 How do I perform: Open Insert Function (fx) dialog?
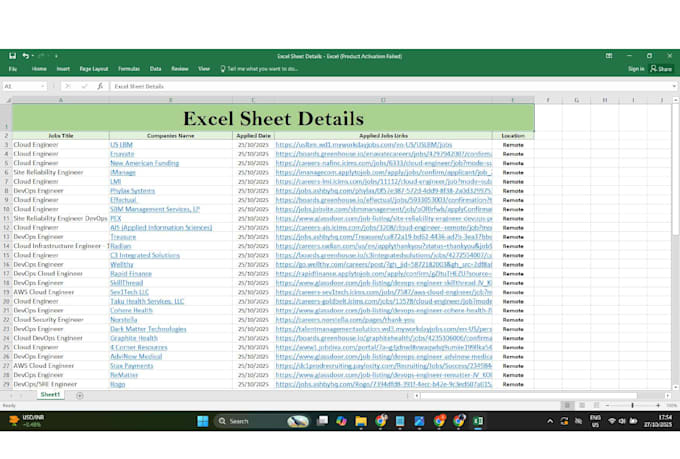pos(100,86)
